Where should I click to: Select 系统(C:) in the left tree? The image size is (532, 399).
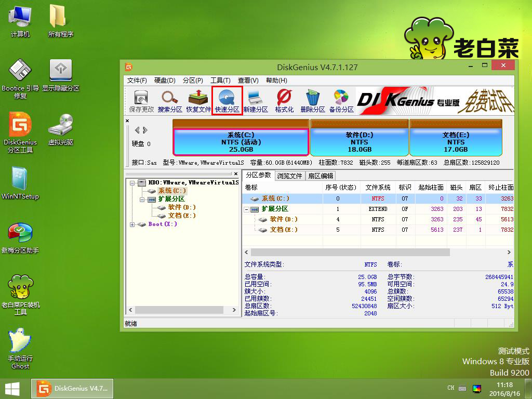pos(172,191)
